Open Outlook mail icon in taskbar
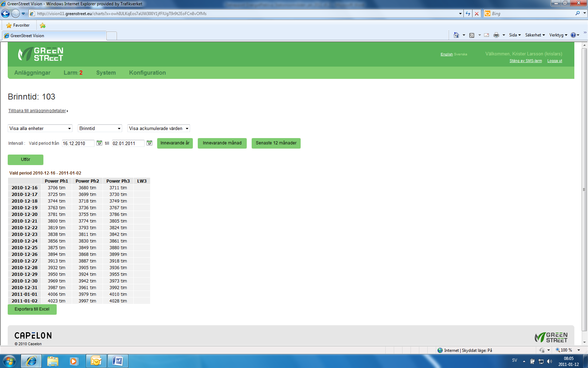Image resolution: width=588 pixels, height=368 pixels. tap(96, 361)
